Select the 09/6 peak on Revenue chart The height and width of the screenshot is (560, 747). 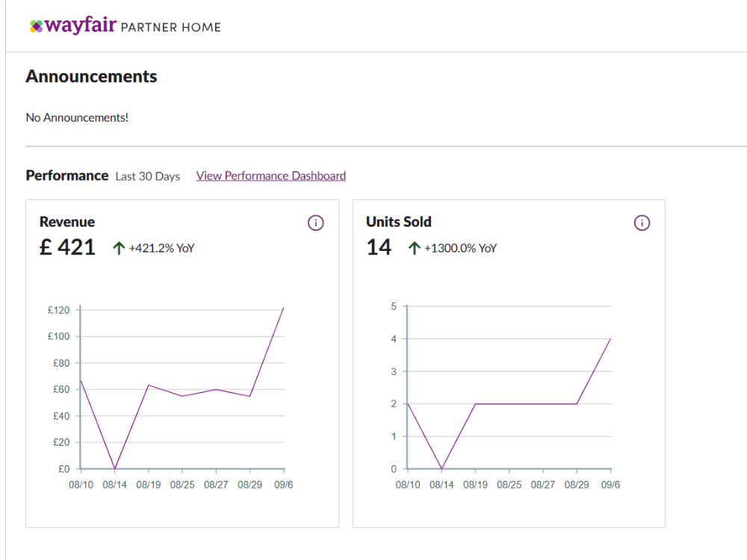(283, 308)
